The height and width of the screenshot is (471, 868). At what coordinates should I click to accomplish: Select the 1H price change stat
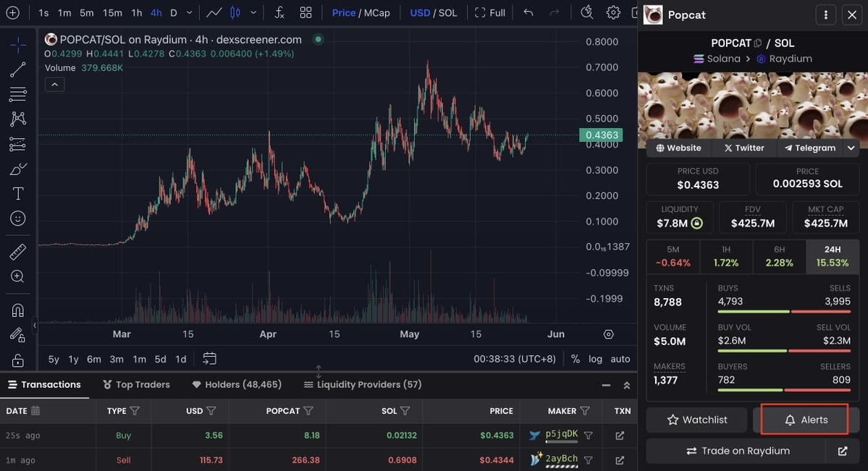[726, 256]
